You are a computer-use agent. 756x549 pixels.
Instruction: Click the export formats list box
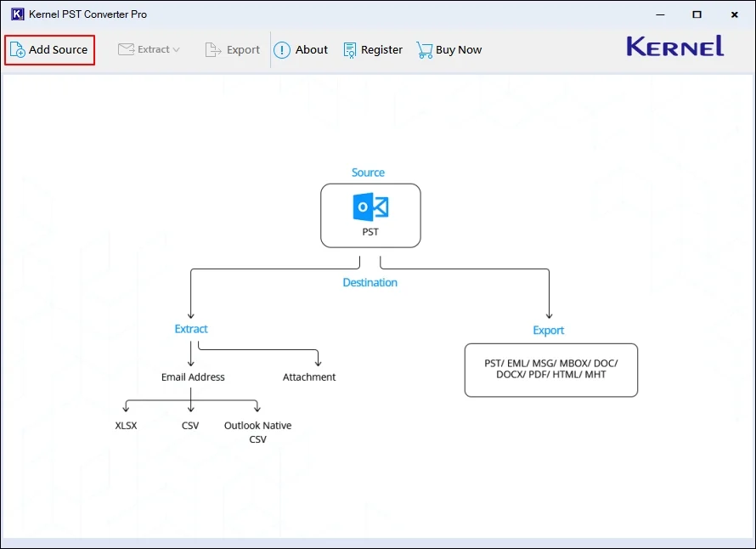(550, 370)
